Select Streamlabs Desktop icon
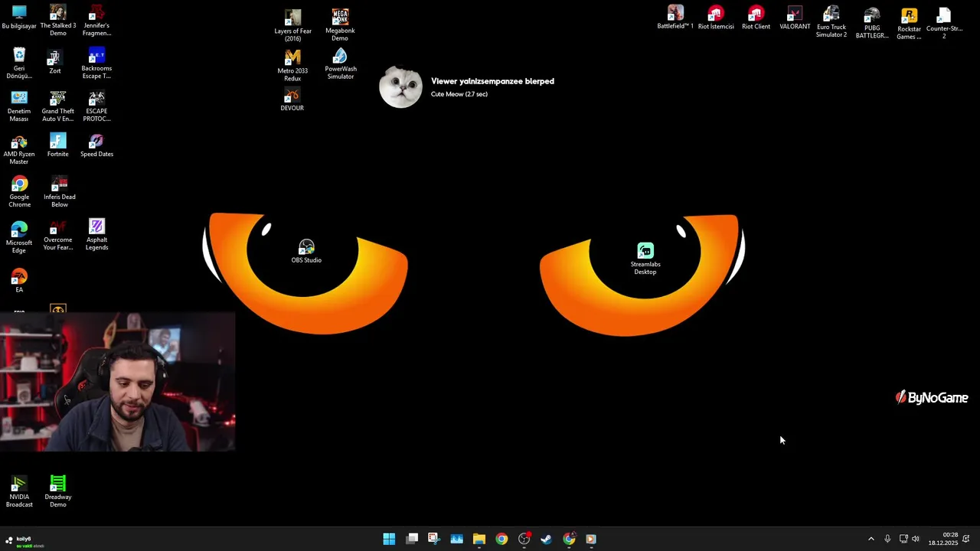This screenshot has width=980, height=551. (x=645, y=259)
